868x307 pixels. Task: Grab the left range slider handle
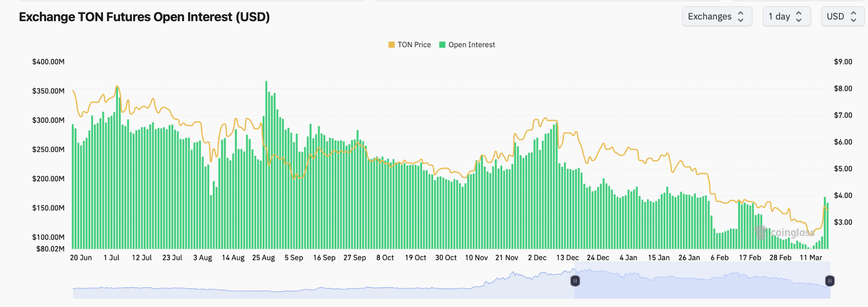tap(575, 281)
